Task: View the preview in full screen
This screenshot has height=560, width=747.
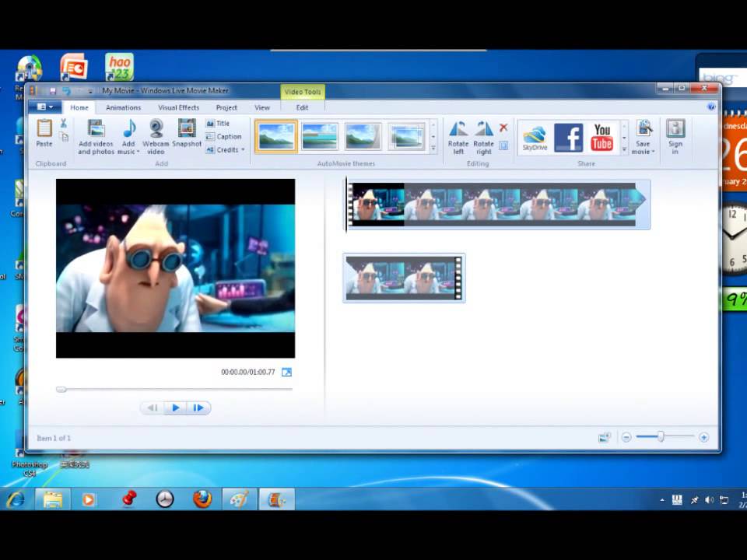Action: tap(286, 373)
